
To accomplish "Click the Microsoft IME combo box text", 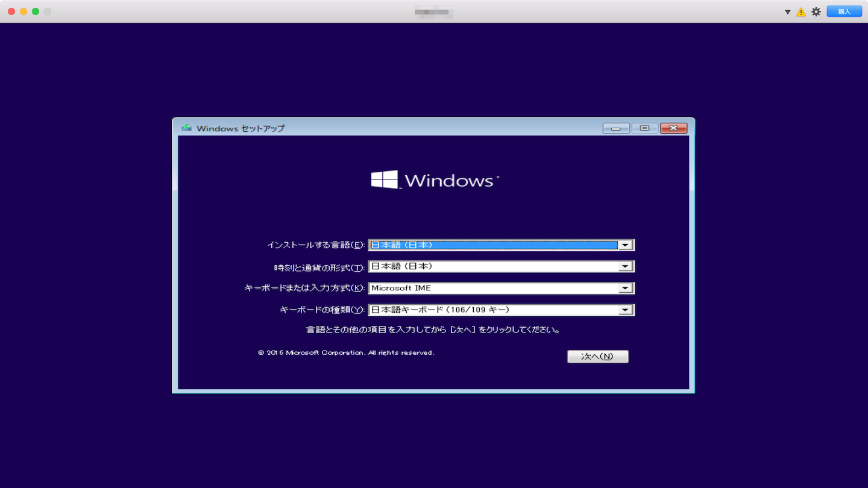I will pos(401,288).
